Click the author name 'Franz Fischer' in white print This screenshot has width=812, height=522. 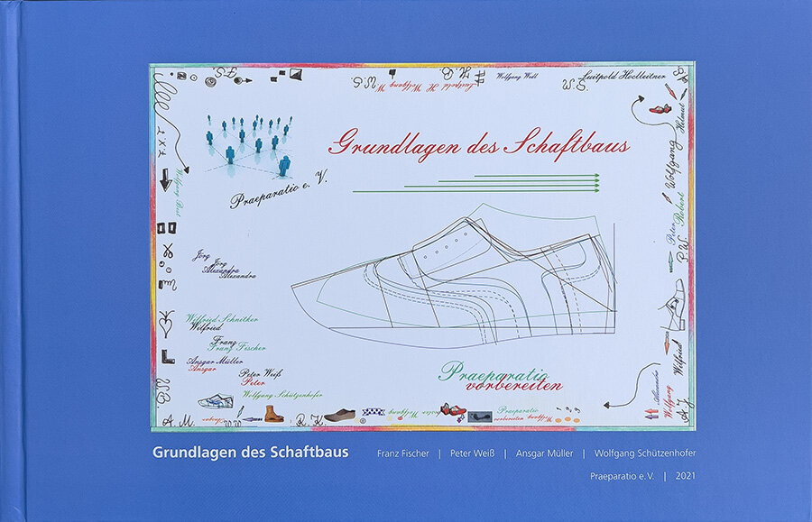[x=403, y=453]
